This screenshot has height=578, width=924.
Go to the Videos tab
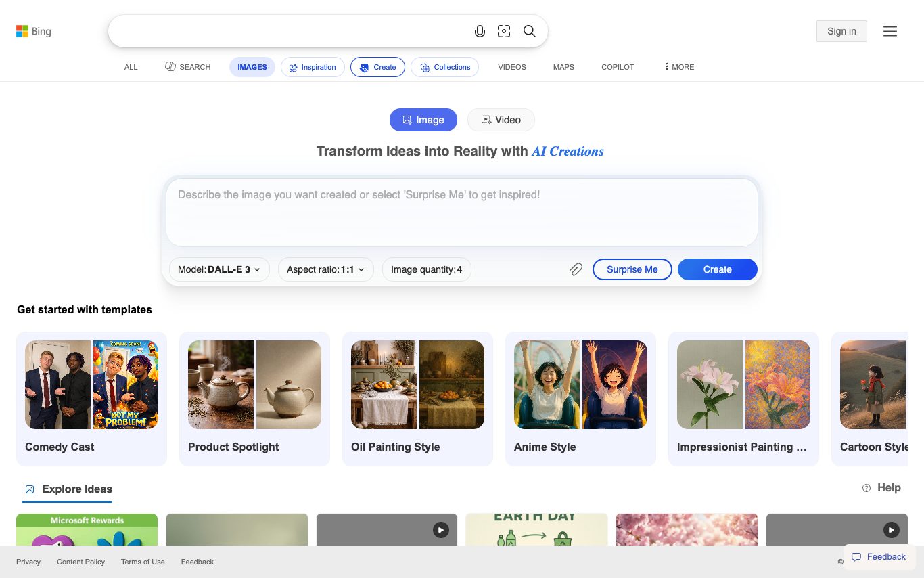point(512,67)
